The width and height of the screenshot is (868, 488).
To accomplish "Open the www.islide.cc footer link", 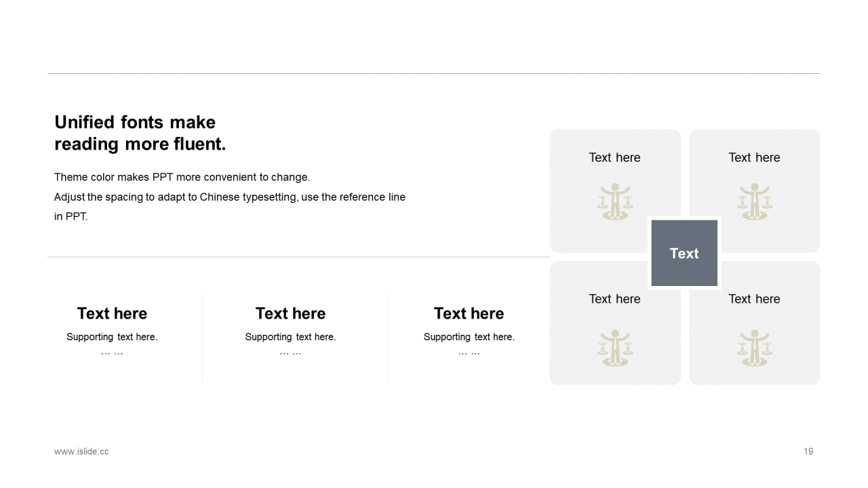I will pyautogui.click(x=81, y=451).
